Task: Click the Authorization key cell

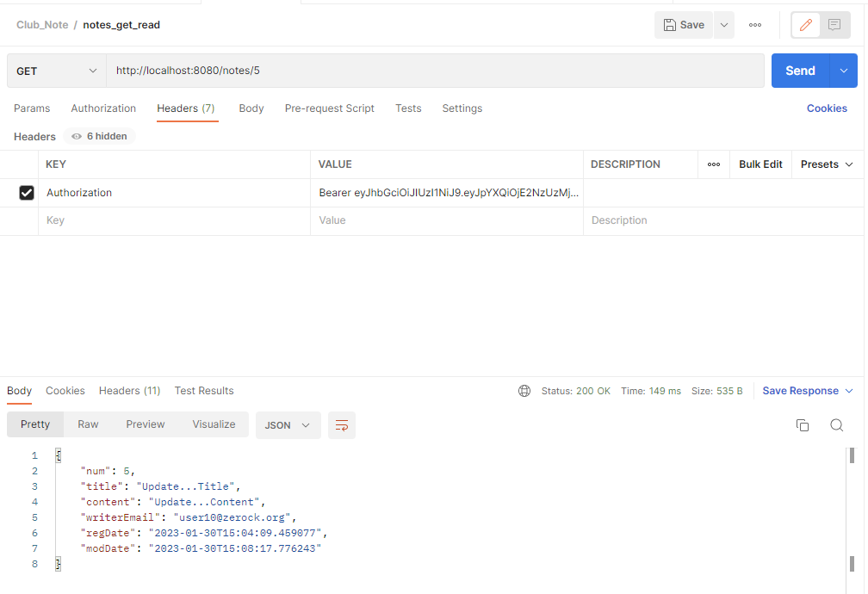Action: click(x=174, y=193)
